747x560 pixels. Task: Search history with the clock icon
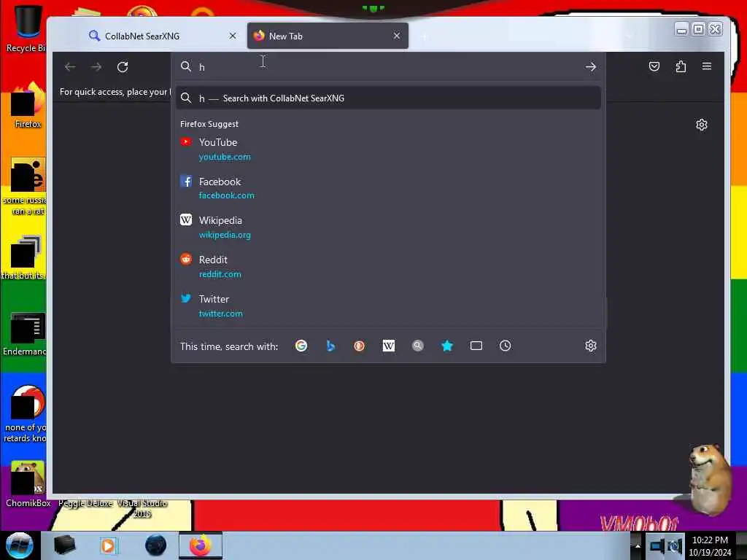click(x=505, y=346)
